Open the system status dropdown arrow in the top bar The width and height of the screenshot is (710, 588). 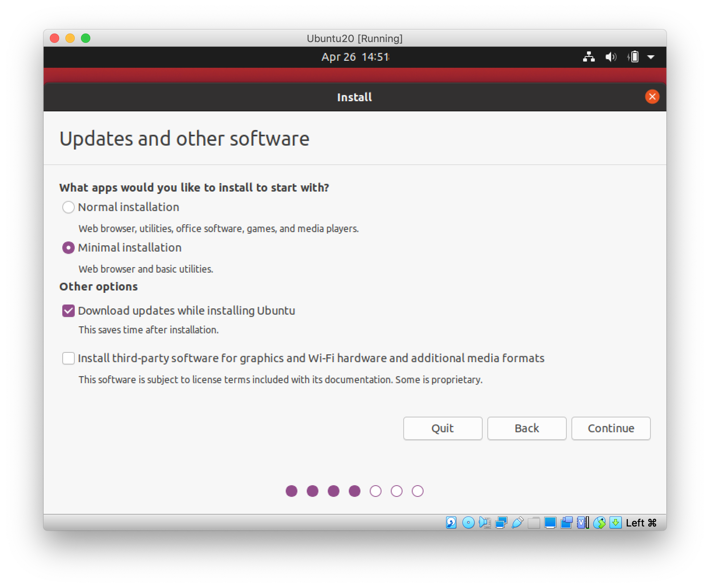tap(651, 57)
